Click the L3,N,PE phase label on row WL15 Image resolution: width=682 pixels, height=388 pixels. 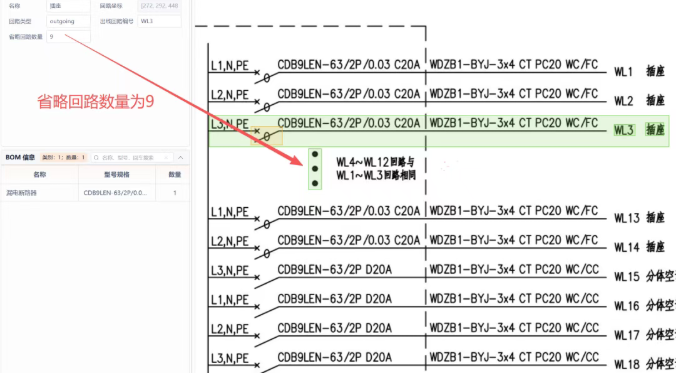(x=230, y=271)
